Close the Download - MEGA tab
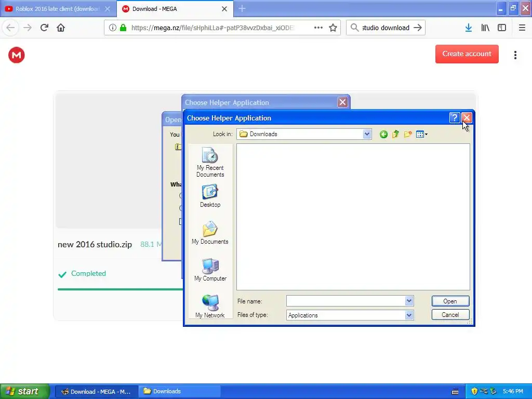532x399 pixels. [224, 9]
